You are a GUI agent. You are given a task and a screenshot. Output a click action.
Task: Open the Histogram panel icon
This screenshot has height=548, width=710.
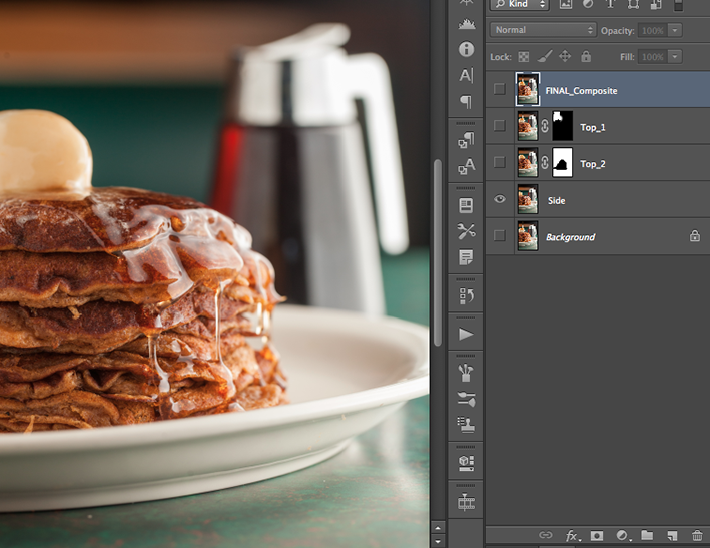pos(466,24)
